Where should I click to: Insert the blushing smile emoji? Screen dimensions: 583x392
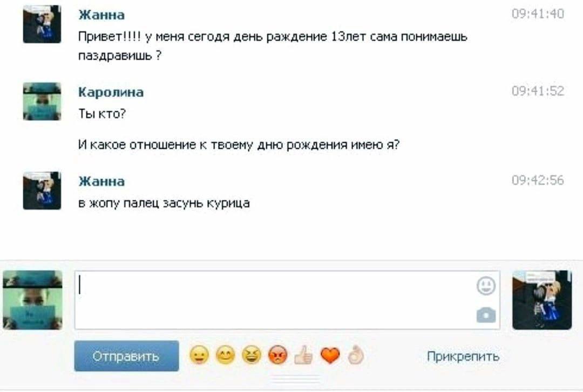tap(225, 355)
